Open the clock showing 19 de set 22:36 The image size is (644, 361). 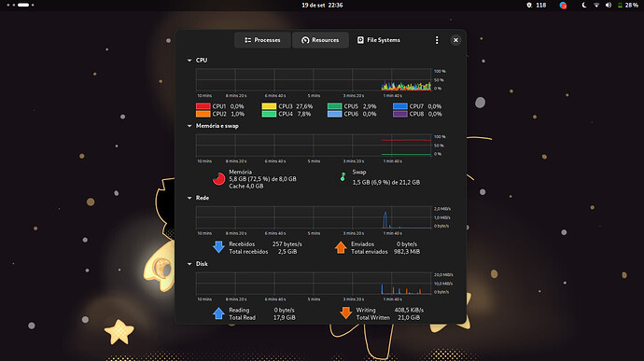click(x=322, y=5)
